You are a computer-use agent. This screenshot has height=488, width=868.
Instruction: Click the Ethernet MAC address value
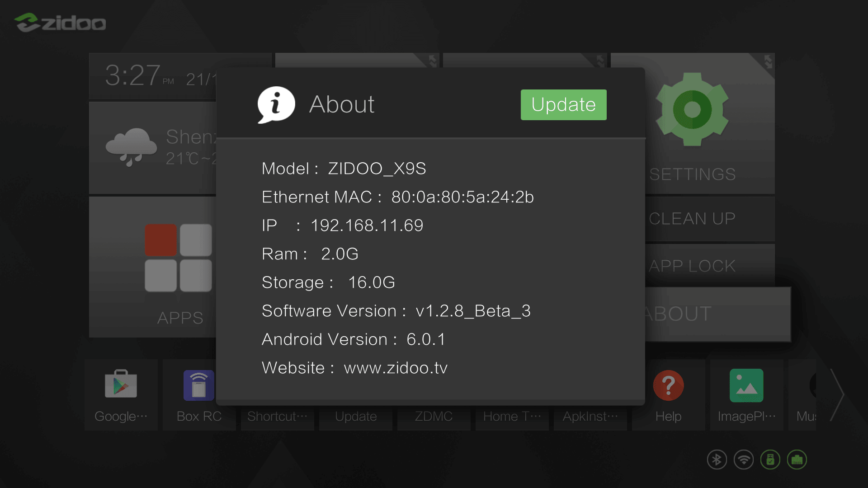462,197
